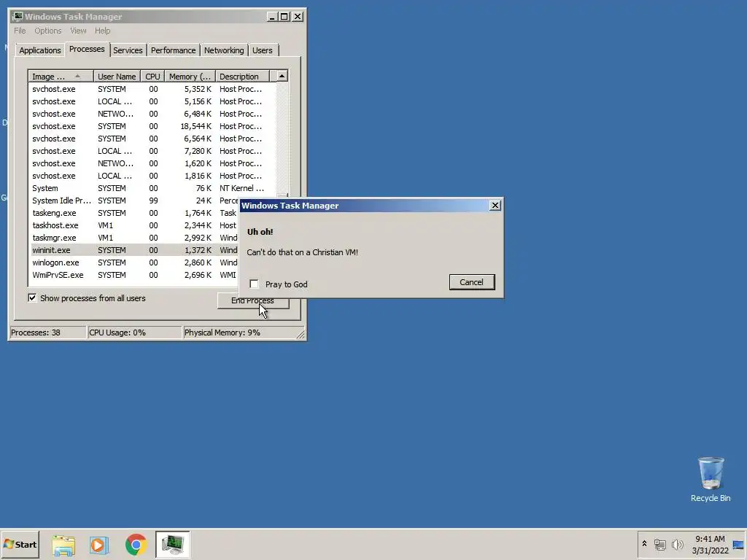Select the Processes tab

[x=87, y=49]
